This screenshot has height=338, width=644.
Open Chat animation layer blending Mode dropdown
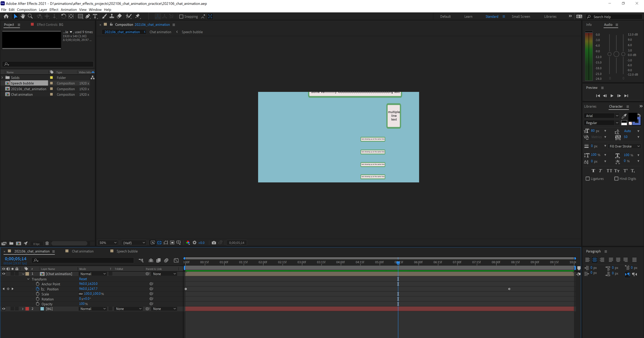point(93,274)
